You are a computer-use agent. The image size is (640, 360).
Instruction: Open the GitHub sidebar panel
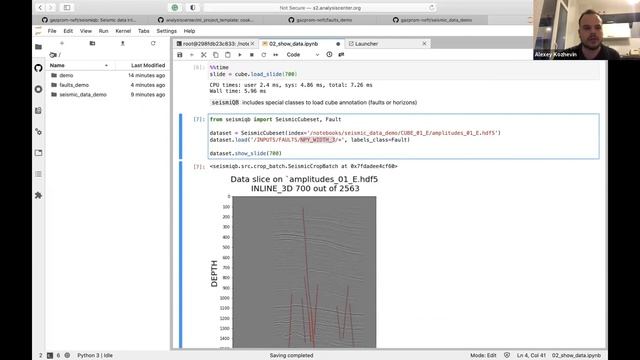coord(38,68)
